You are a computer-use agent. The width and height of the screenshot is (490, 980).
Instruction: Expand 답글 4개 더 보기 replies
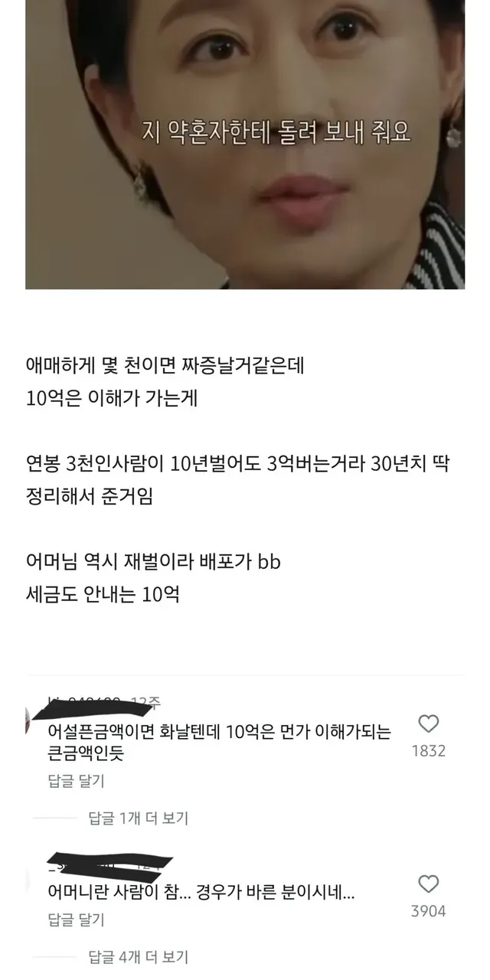(x=139, y=956)
